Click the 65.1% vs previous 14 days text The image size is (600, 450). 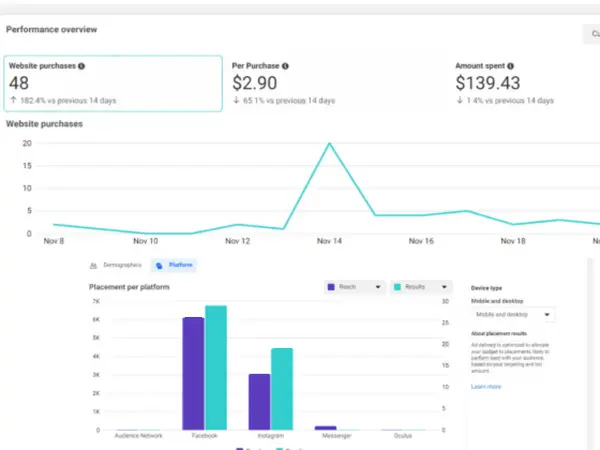(x=289, y=101)
